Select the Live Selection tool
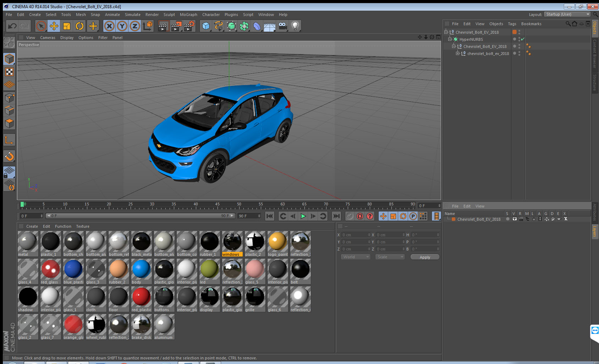This screenshot has height=364, width=599. 41,26
